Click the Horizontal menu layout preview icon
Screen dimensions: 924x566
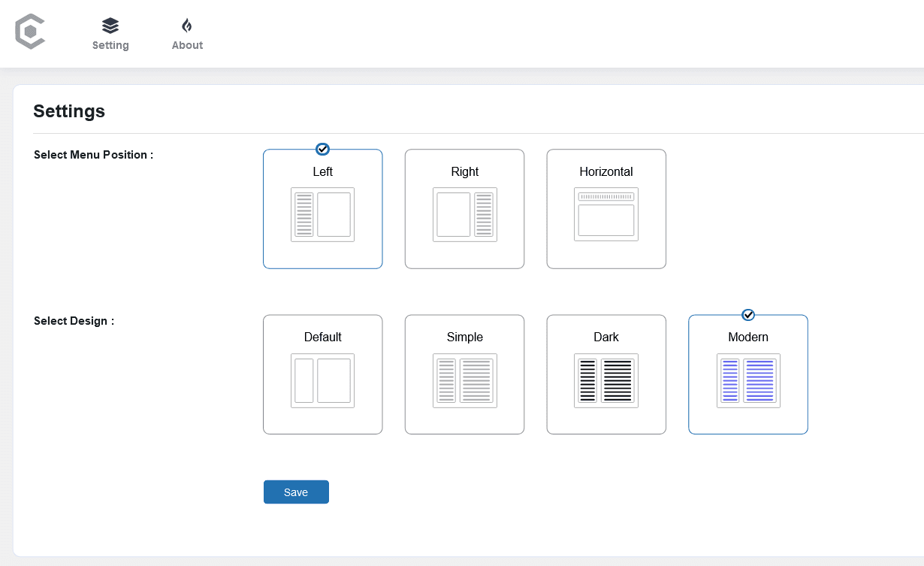[605, 214]
